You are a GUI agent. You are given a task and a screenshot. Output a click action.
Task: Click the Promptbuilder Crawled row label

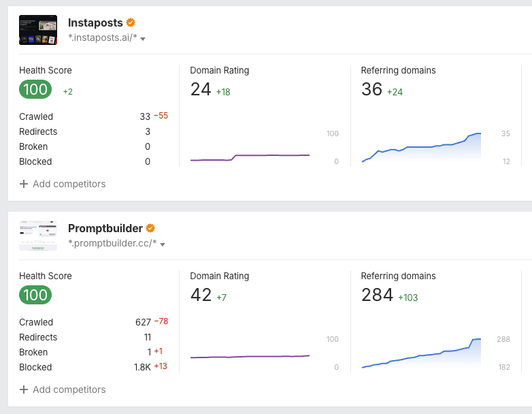36,322
